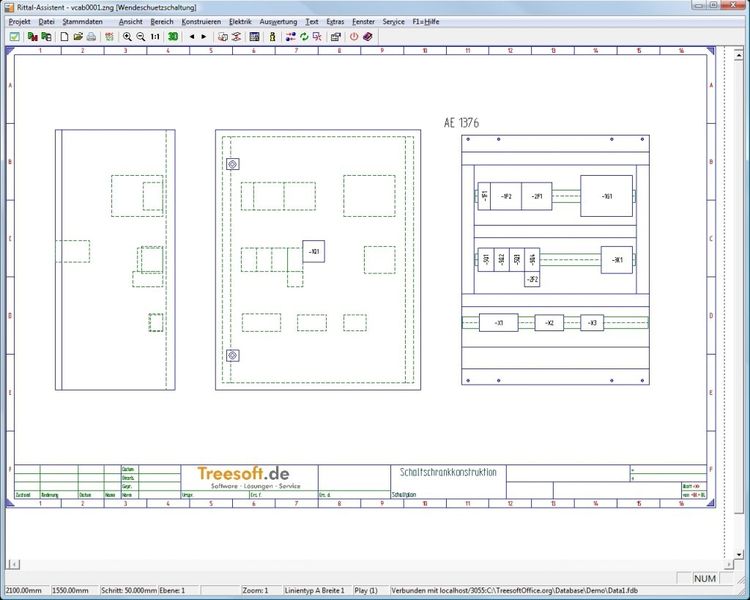Click the vertical scrollbar on the right edge

tap(741, 300)
